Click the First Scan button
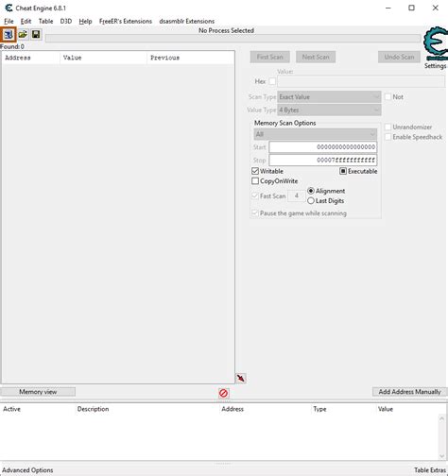The height and width of the screenshot is (476, 448). point(269,57)
